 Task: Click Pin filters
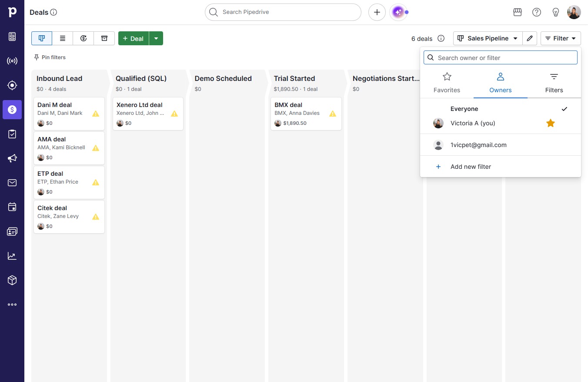point(50,57)
